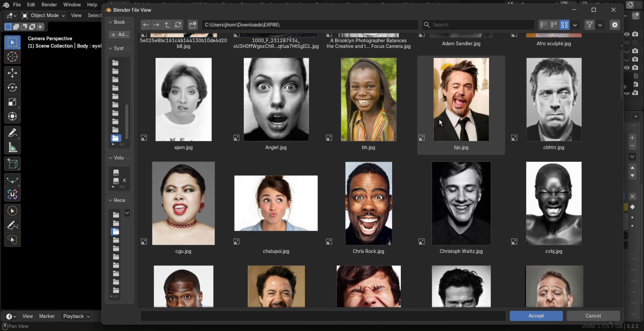Screen dimensions: 644x331
Task: Toggle the file browser options gear
Action: [x=615, y=25]
